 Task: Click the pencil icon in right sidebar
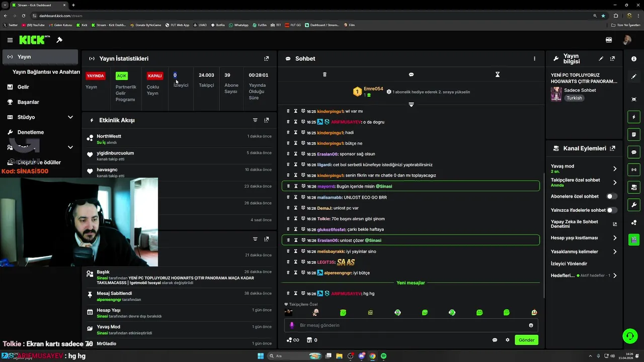(634, 76)
